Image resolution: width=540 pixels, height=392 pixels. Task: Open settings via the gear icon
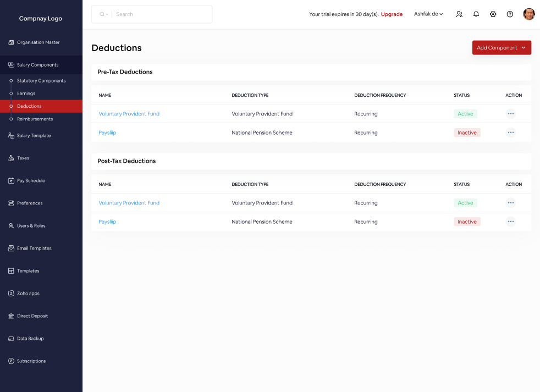493,14
